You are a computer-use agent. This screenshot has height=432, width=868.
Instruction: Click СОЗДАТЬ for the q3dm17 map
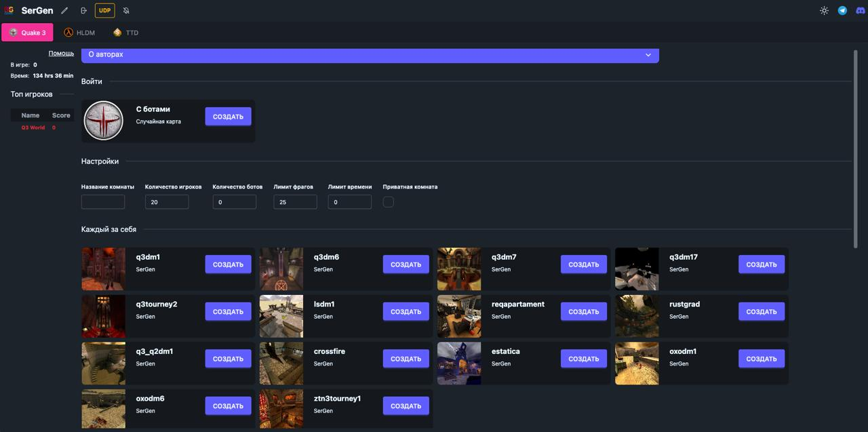[x=762, y=264]
